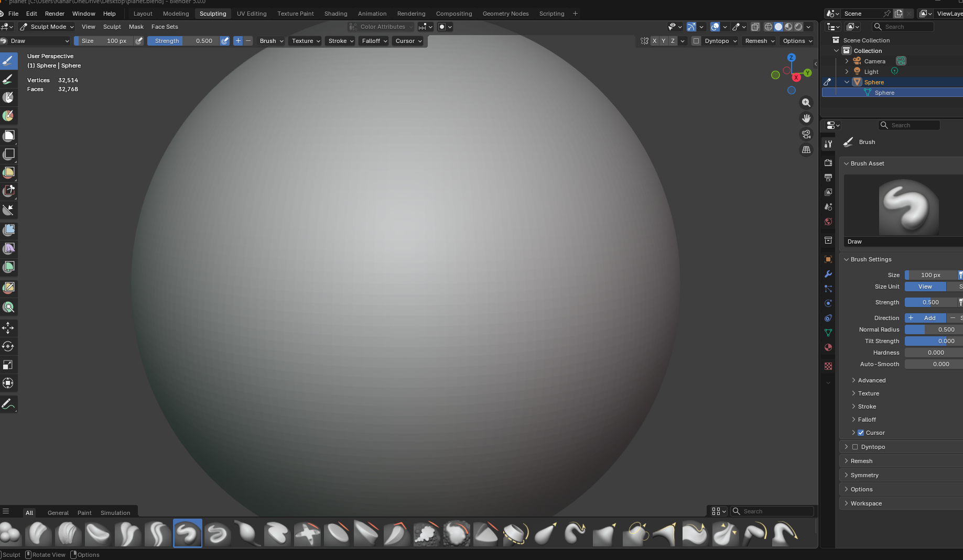Select the first blob brush thumbnail
This screenshot has height=560, width=963.
click(10, 533)
